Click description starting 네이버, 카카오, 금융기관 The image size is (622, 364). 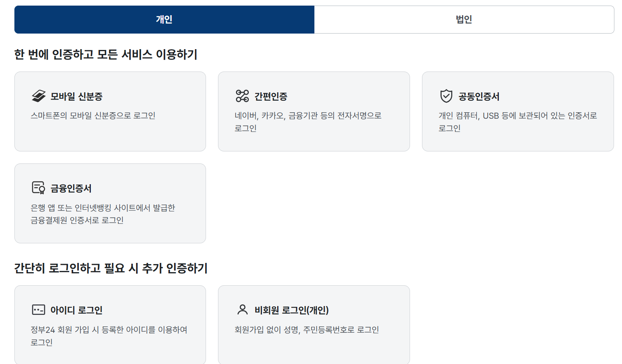[308, 122]
